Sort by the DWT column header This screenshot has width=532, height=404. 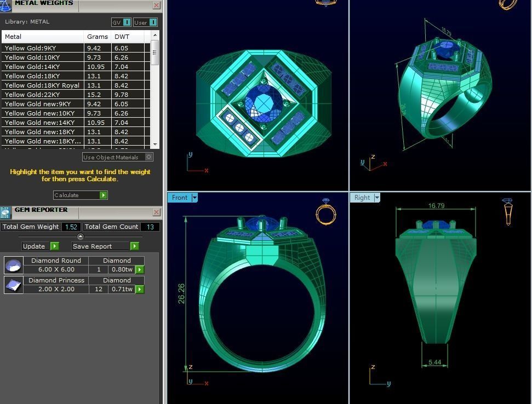[x=128, y=37]
